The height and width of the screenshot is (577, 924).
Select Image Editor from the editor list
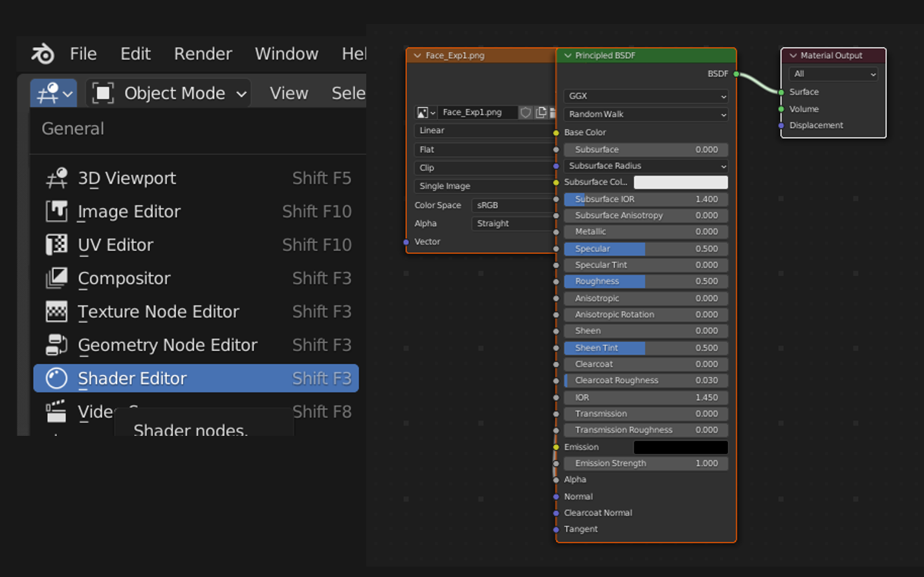click(x=196, y=211)
